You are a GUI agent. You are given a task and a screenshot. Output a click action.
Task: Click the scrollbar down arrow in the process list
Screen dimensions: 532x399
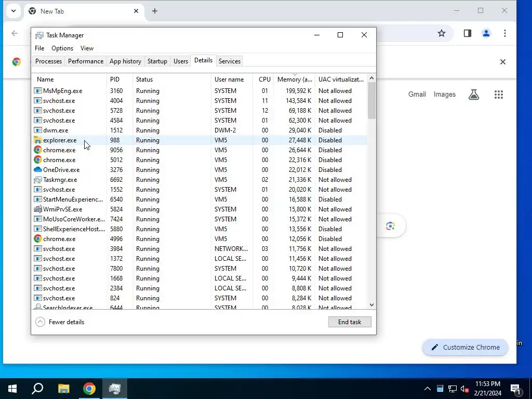(x=371, y=305)
